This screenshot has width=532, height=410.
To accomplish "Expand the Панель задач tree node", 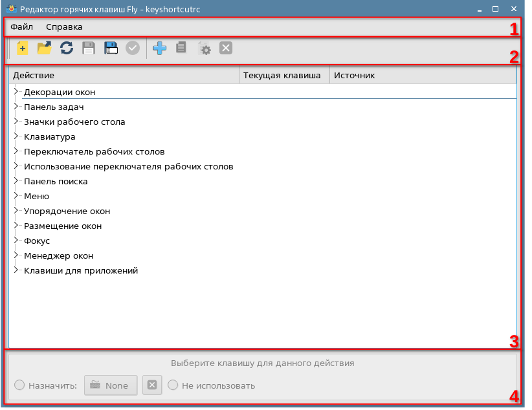I will [x=16, y=107].
